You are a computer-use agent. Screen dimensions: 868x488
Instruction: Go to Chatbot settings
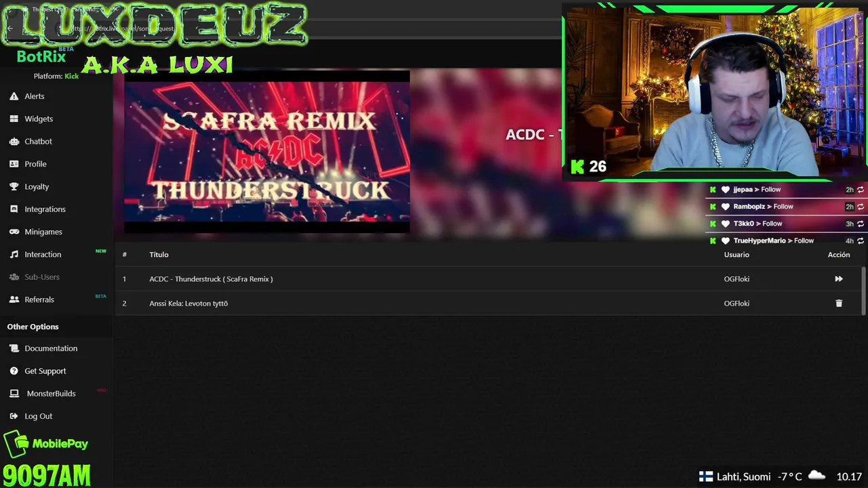pos(39,142)
